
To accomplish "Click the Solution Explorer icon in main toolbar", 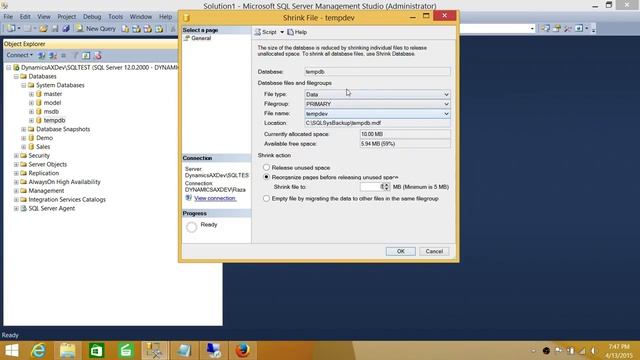I will (x=546, y=28).
